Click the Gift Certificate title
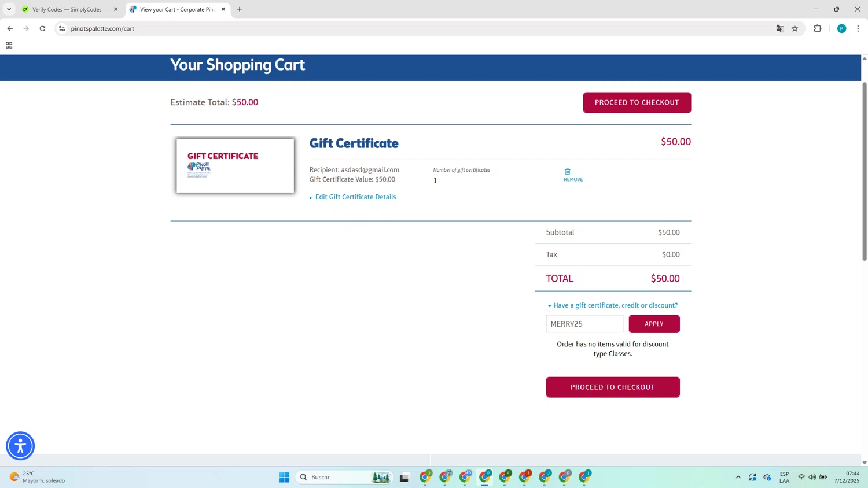This screenshot has height=488, width=868. click(354, 143)
